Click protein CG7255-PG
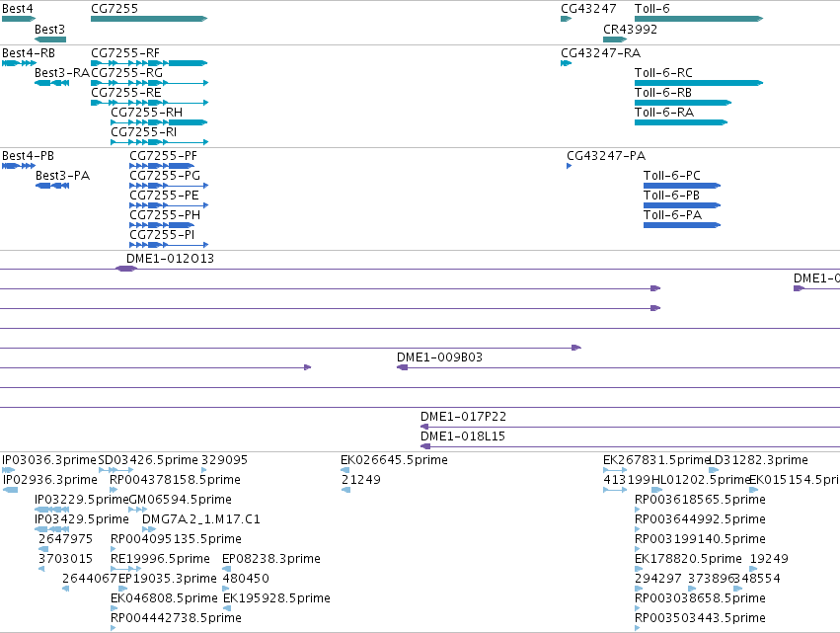840x633 pixels. click(169, 186)
